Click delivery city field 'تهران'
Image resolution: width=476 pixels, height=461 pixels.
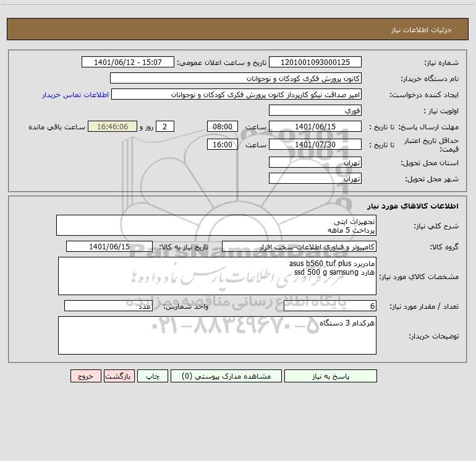(315, 178)
